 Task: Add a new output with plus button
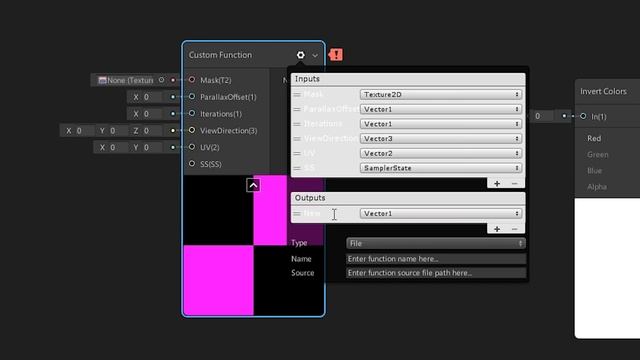click(497, 229)
